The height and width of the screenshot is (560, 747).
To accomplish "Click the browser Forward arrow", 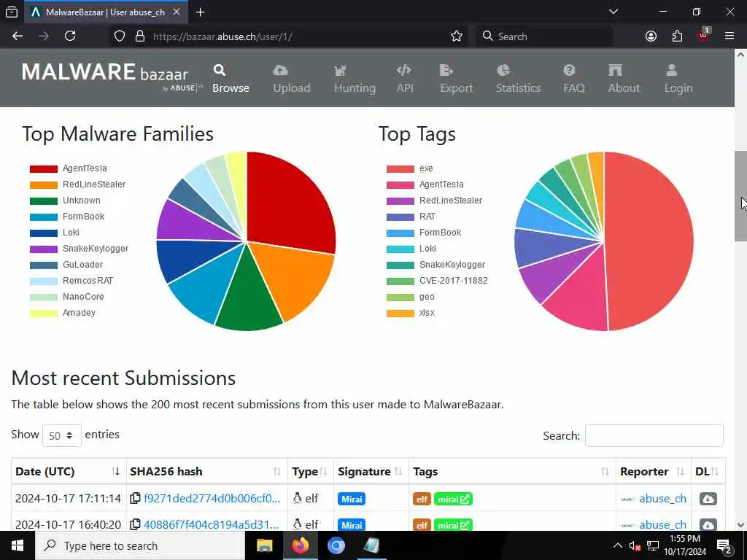I will (44, 36).
